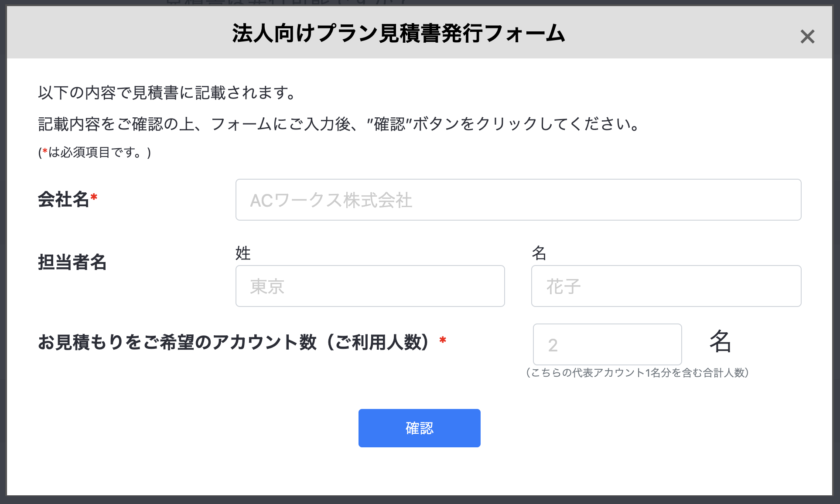Select the account count input showing placeholder 2

(607, 344)
